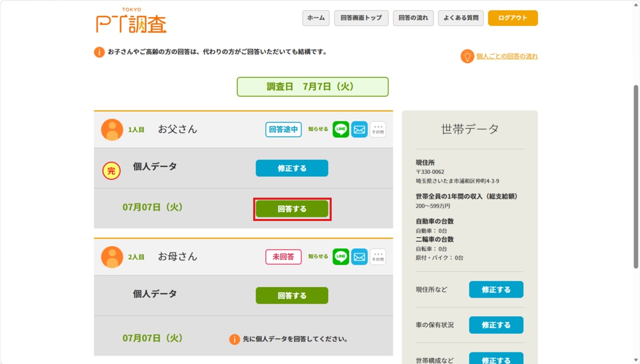Click 修正する for お父さん's 個人データ
The height and width of the screenshot is (364, 640).
click(292, 168)
